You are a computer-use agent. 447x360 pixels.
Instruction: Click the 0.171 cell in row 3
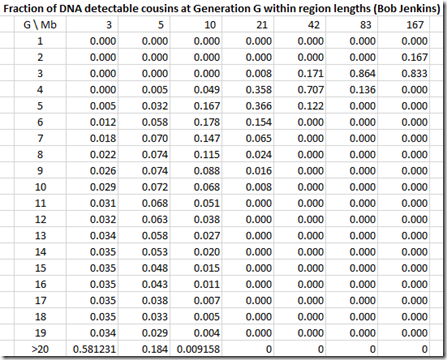click(300, 73)
